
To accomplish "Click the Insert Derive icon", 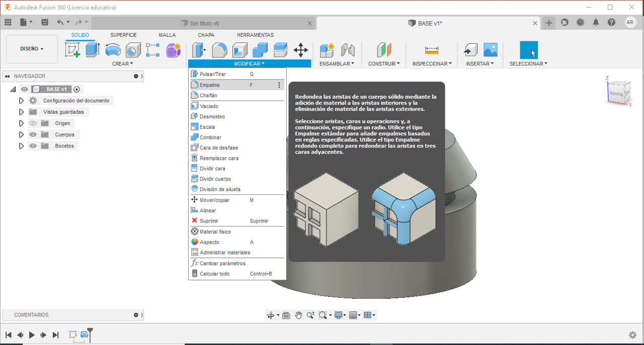I will [470, 50].
